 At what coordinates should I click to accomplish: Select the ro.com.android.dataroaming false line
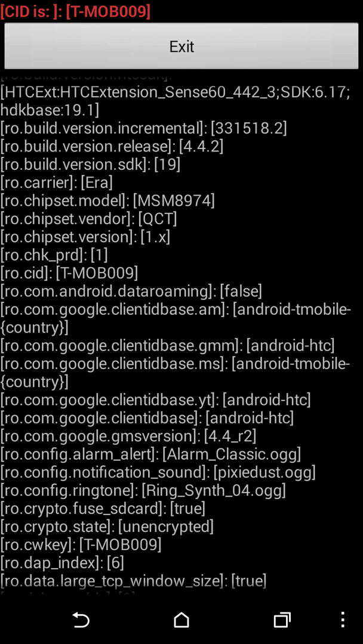point(131,291)
